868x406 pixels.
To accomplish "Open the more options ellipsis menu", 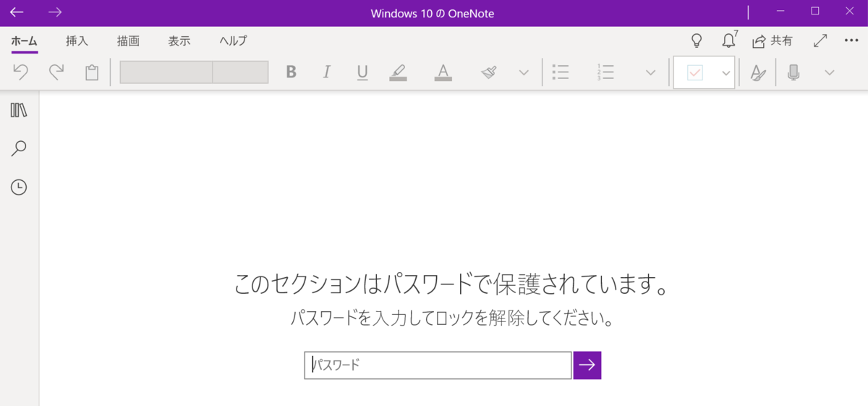I will point(851,41).
